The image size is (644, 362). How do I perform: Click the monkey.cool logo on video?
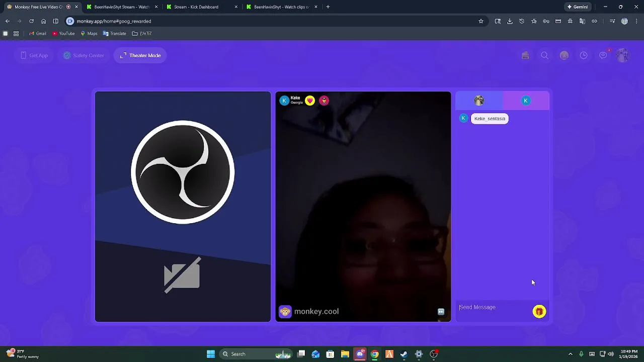pyautogui.click(x=309, y=312)
